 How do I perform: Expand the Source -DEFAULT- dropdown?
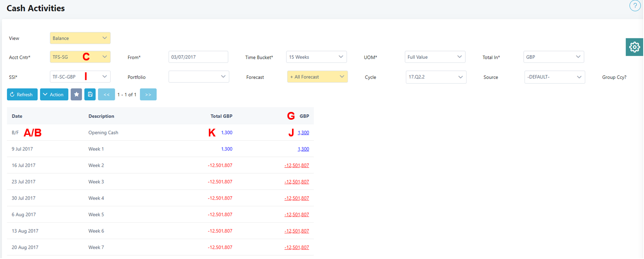tap(554, 77)
